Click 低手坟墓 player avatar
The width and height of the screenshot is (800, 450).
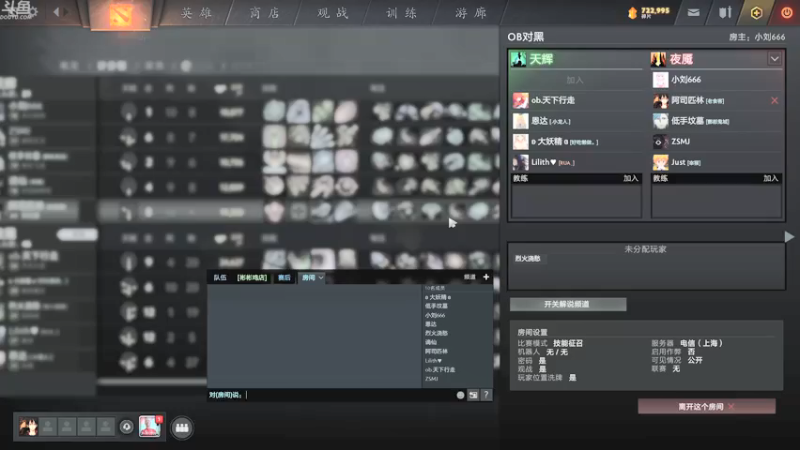[x=660, y=121]
